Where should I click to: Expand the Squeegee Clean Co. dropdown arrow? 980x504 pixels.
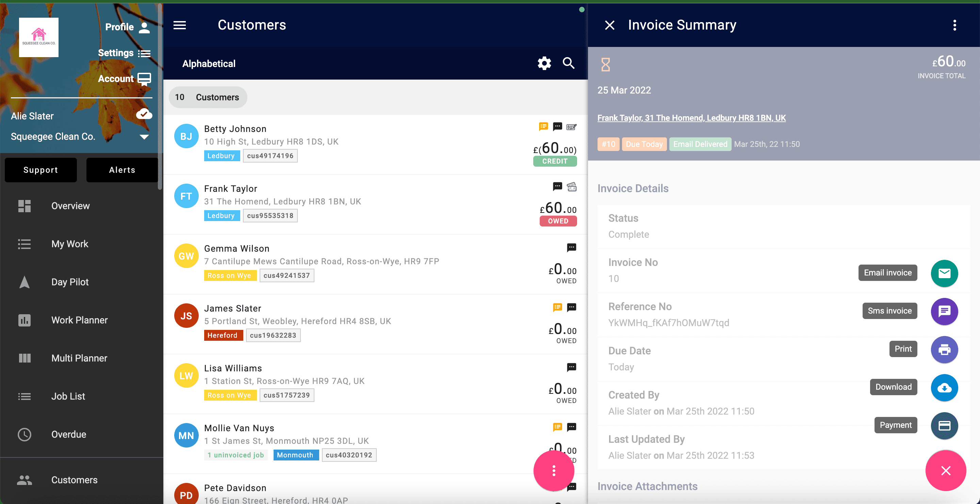click(x=144, y=136)
